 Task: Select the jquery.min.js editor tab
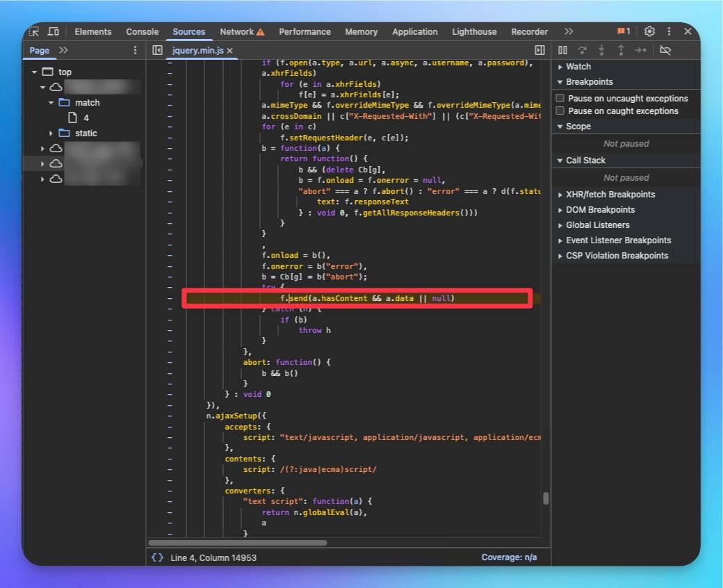198,51
